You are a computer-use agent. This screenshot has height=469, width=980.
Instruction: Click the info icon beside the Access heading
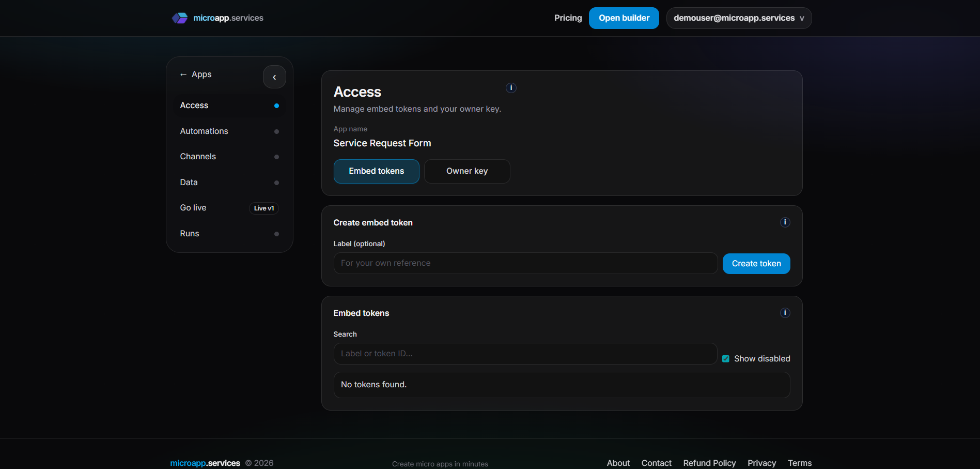[511, 88]
